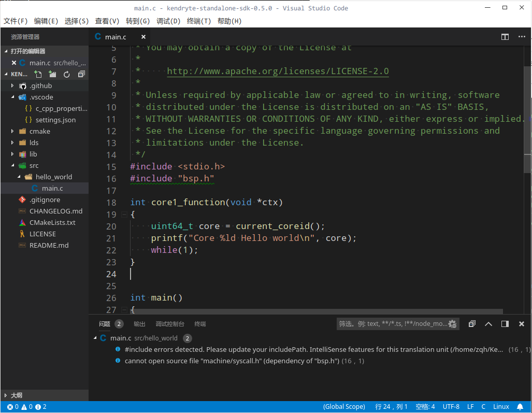This screenshot has width=532, height=413.
Task: Toggle the excluded files filter gear icon
Action: pyautogui.click(x=452, y=324)
